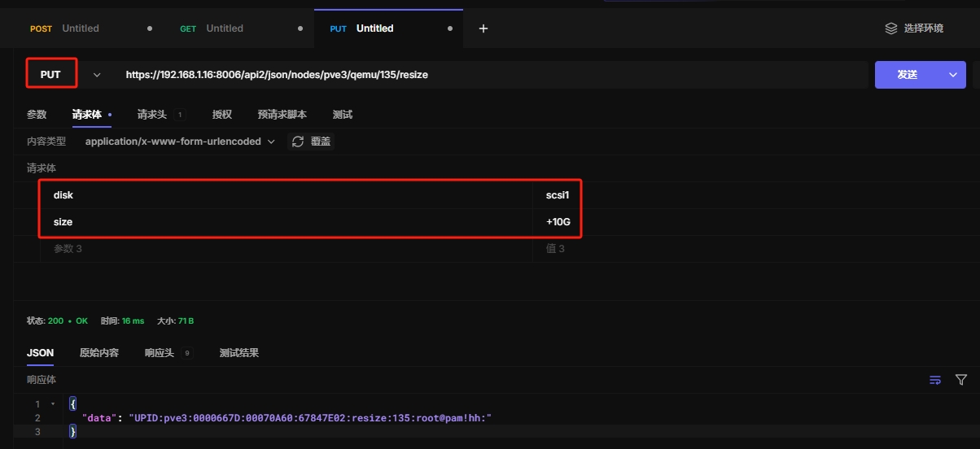Close the PUT Untitled tab via dot
Screen dimensions: 980x449
450,28
